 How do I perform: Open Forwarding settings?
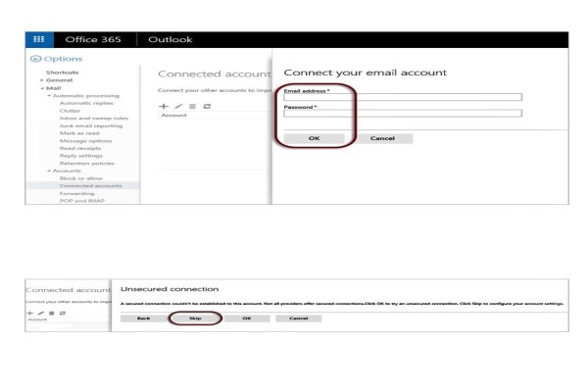pyautogui.click(x=76, y=194)
